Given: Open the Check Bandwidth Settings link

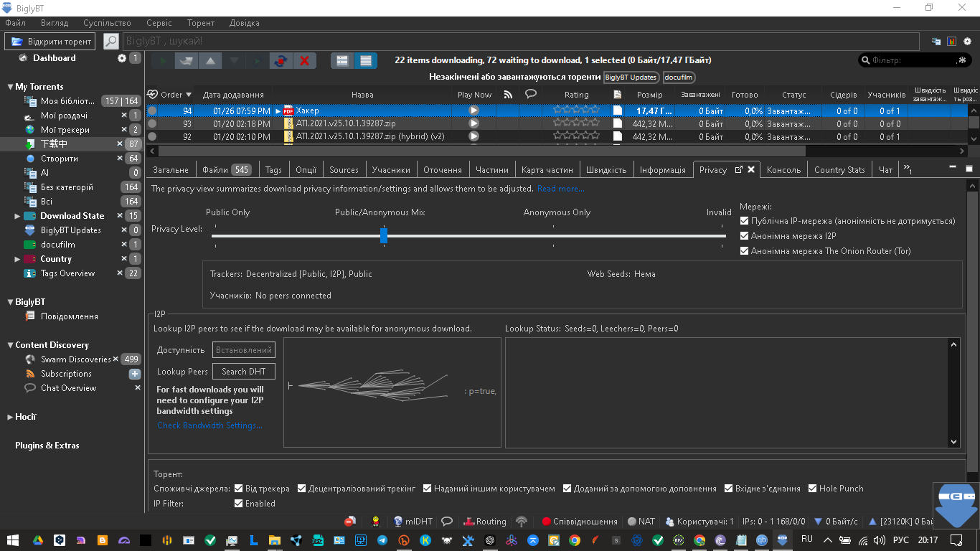Looking at the screenshot, I should point(209,425).
